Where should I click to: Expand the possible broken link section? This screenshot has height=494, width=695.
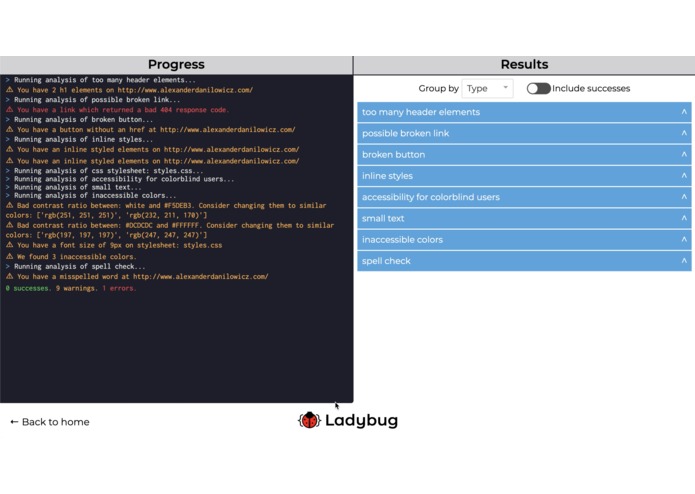pos(524,133)
